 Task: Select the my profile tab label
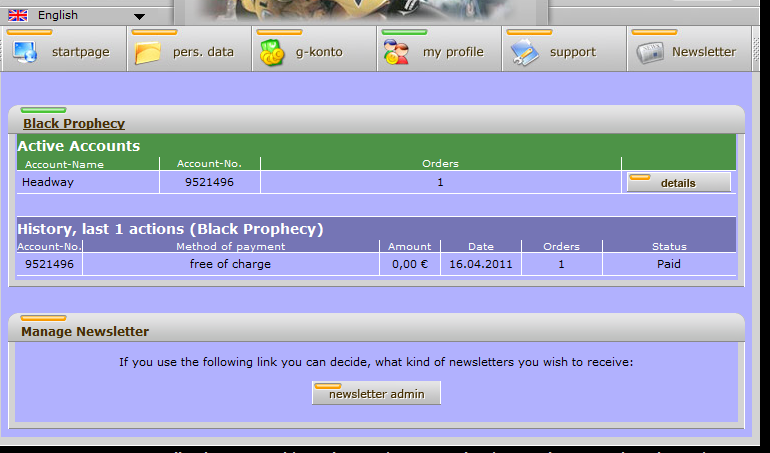click(x=453, y=52)
